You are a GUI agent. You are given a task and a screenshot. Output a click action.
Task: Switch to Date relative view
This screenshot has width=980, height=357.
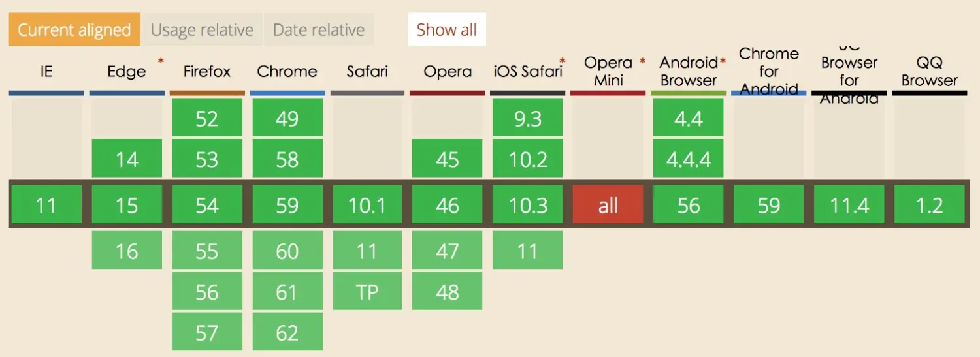point(319,30)
